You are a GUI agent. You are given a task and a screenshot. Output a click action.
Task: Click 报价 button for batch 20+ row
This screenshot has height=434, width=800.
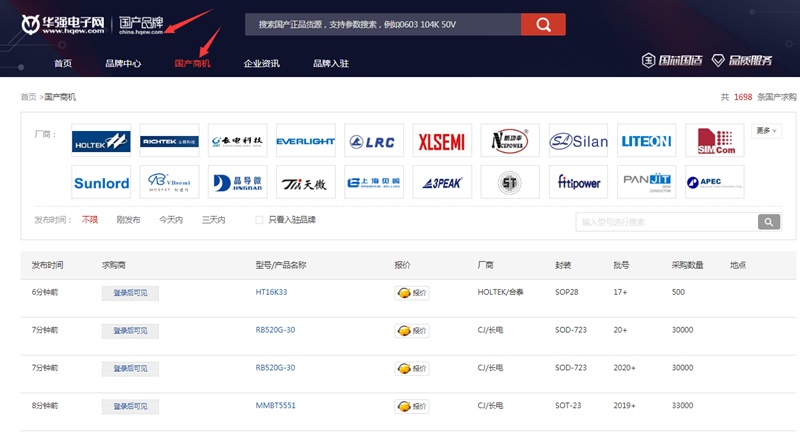coord(412,330)
